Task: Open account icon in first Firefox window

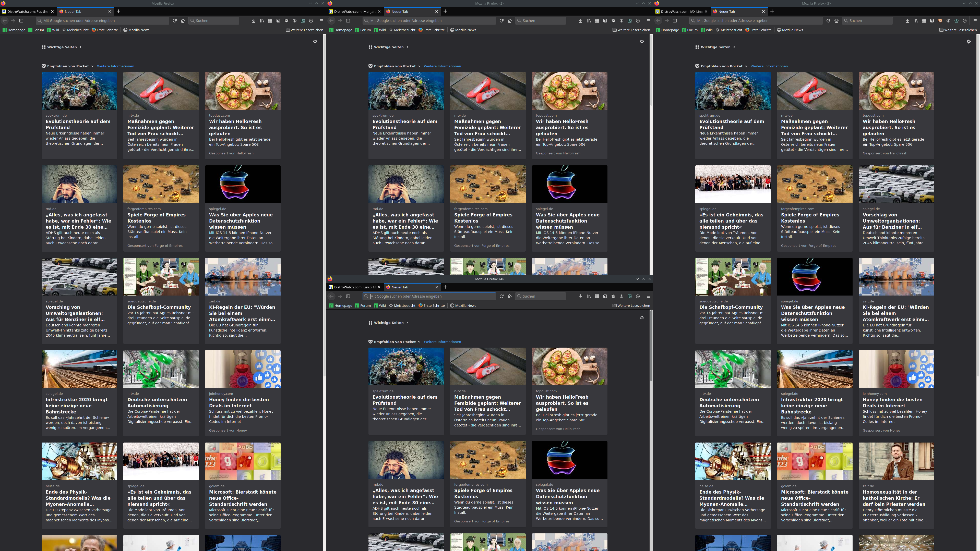Action: [294, 20]
